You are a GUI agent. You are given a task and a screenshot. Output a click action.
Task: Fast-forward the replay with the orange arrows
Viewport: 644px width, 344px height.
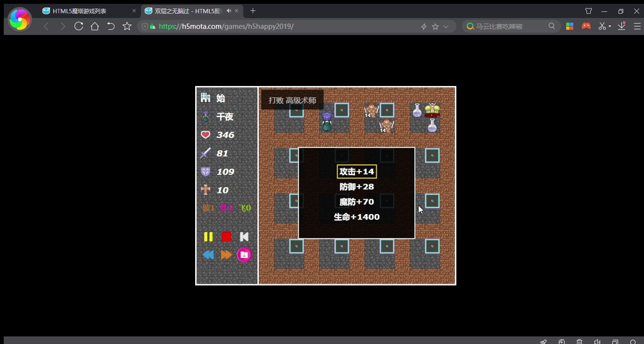point(226,254)
